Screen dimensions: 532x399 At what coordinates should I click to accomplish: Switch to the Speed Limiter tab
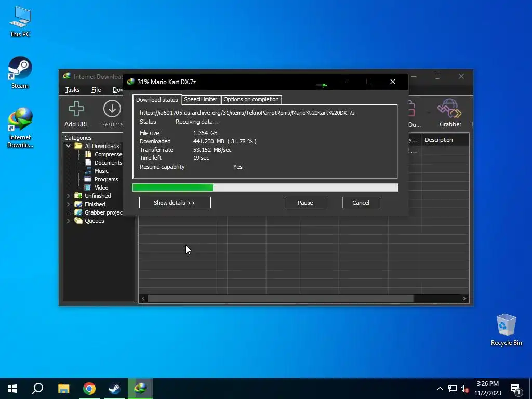point(201,99)
